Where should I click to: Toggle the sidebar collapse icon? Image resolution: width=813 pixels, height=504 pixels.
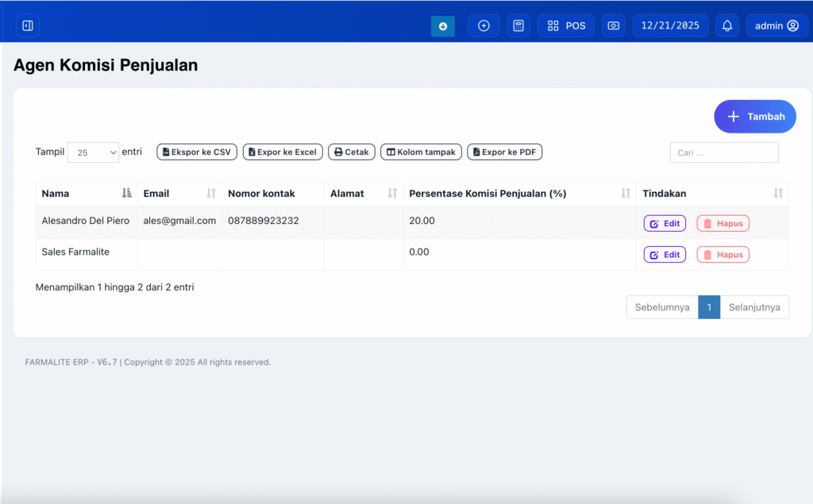[28, 25]
